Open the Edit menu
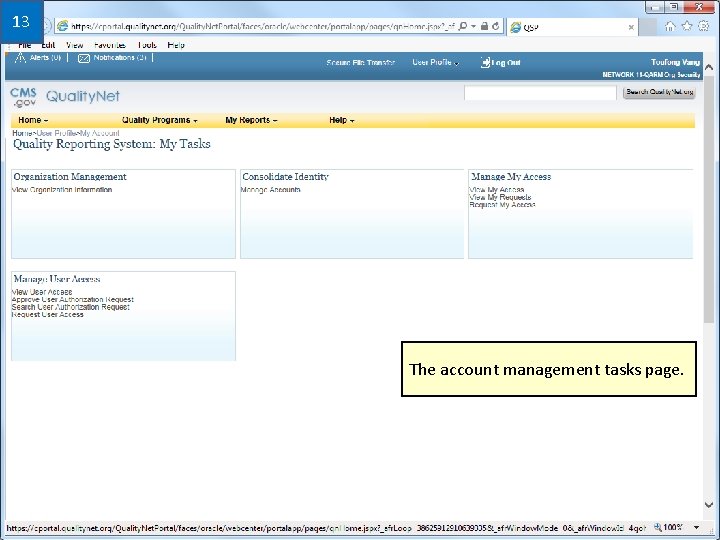This screenshot has height=540, width=720. pyautogui.click(x=48, y=45)
